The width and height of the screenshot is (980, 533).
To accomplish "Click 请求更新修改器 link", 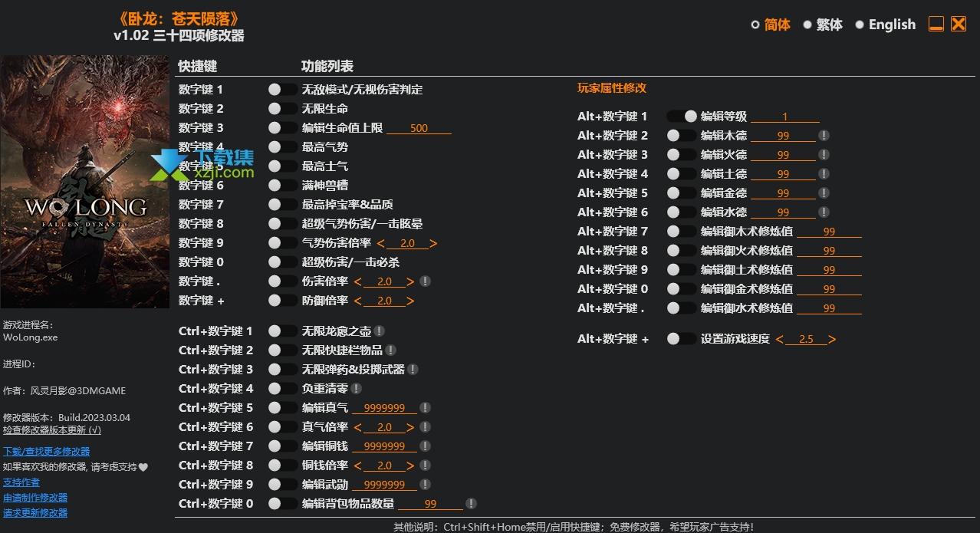I will (35, 513).
